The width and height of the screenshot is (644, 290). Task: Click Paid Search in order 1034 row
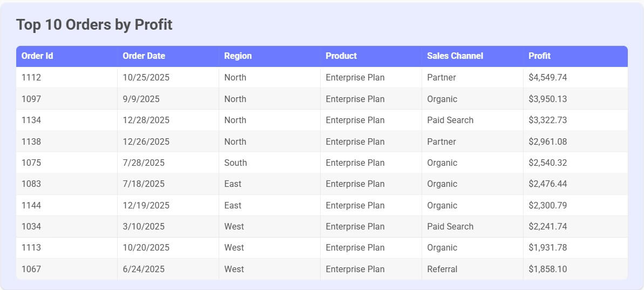coord(450,226)
